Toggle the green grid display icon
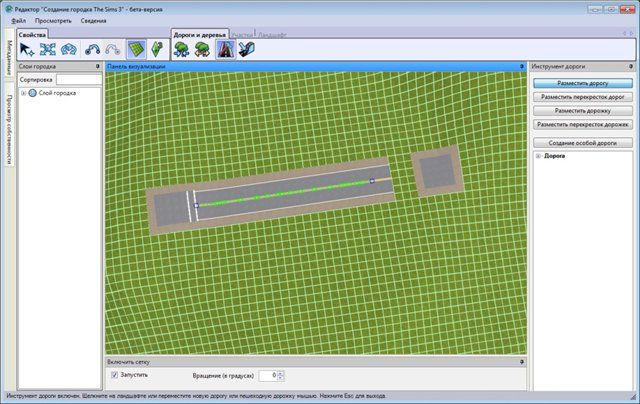This screenshot has height=404, width=640. coord(136,49)
